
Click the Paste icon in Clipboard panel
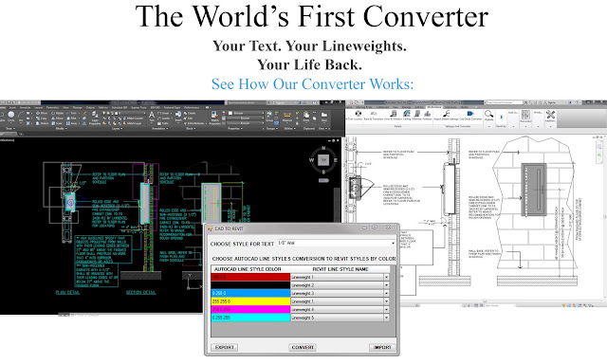pos(306,117)
